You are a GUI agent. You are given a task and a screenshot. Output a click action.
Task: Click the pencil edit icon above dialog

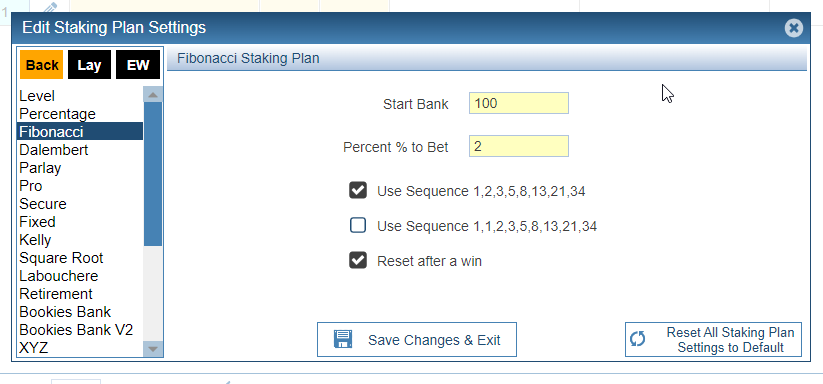[x=49, y=7]
